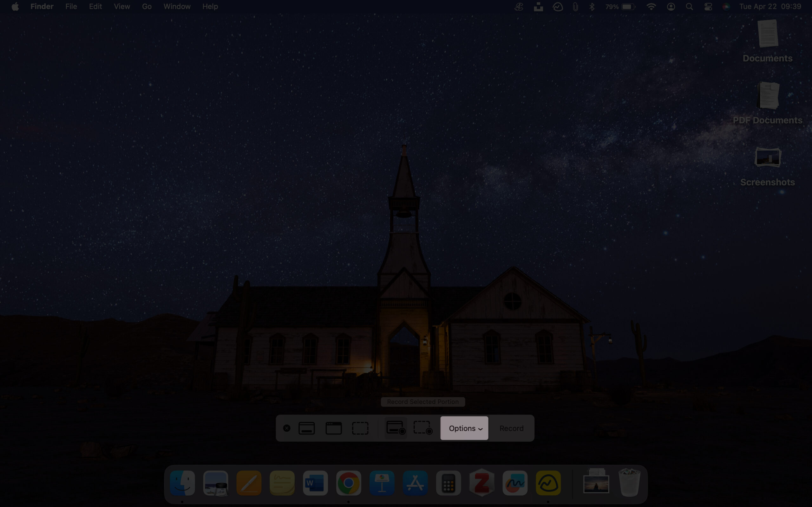Open Keynote from the Dock

click(x=382, y=483)
